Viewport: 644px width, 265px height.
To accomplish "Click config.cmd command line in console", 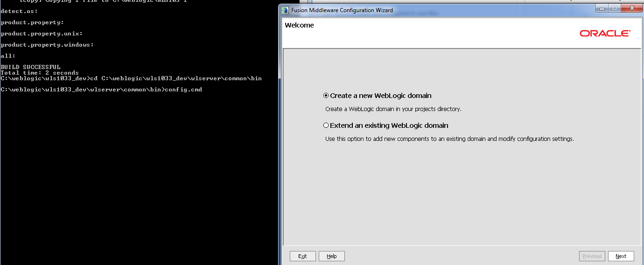I will point(101,90).
